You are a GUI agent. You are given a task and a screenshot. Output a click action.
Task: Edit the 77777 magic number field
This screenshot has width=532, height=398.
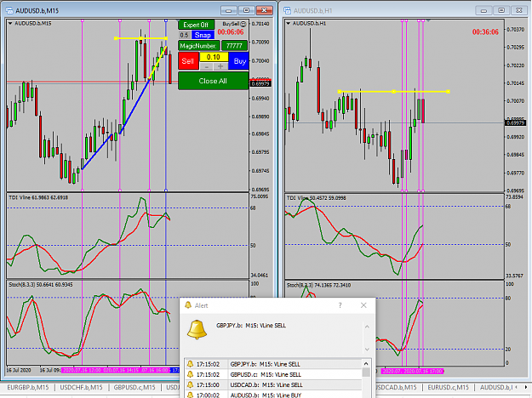click(x=234, y=46)
